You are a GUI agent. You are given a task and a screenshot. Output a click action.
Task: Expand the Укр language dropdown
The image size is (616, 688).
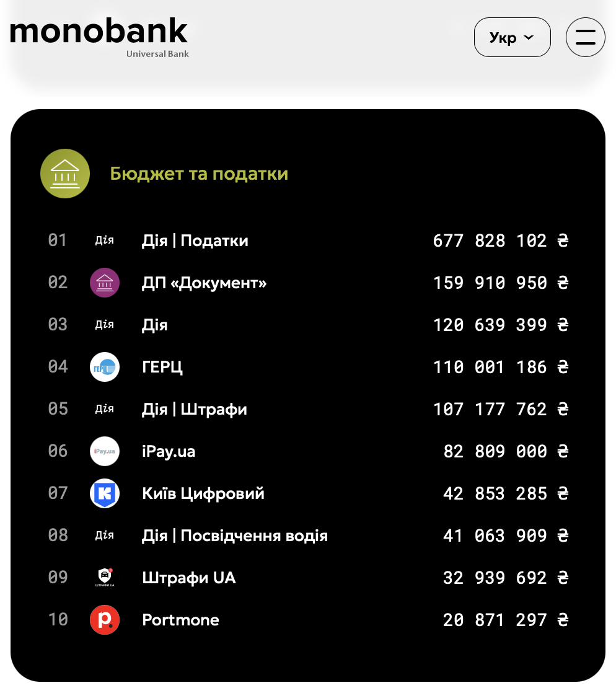pyautogui.click(x=512, y=37)
